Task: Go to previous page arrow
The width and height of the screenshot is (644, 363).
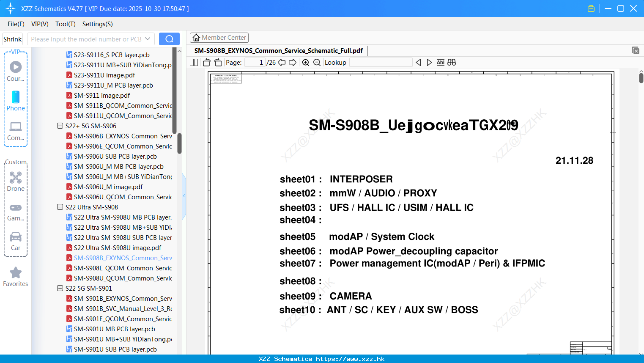Action: click(282, 63)
